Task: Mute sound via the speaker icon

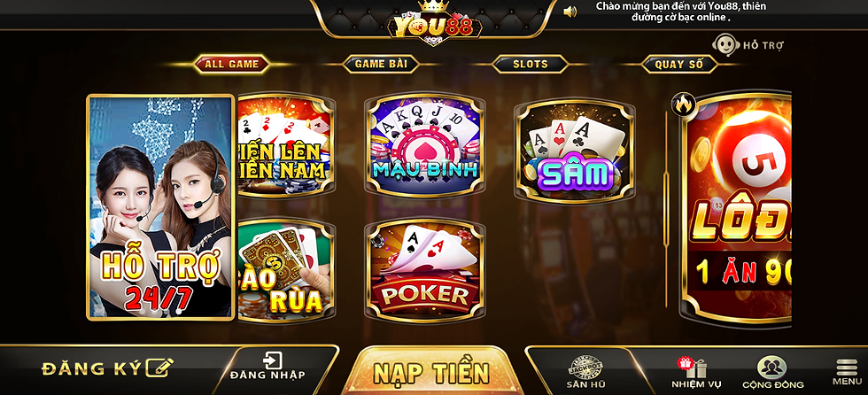Action: click(x=570, y=12)
